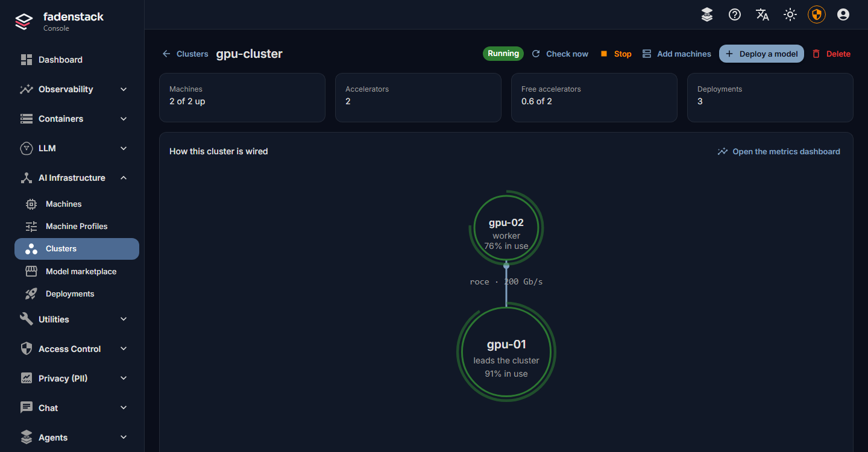
Task: Open the user account profile icon
Action: (x=843, y=14)
